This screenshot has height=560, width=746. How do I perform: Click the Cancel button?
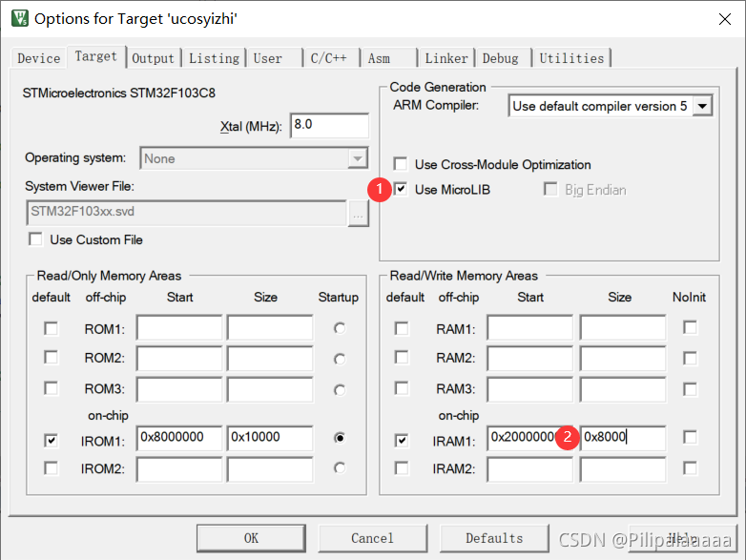point(373,538)
